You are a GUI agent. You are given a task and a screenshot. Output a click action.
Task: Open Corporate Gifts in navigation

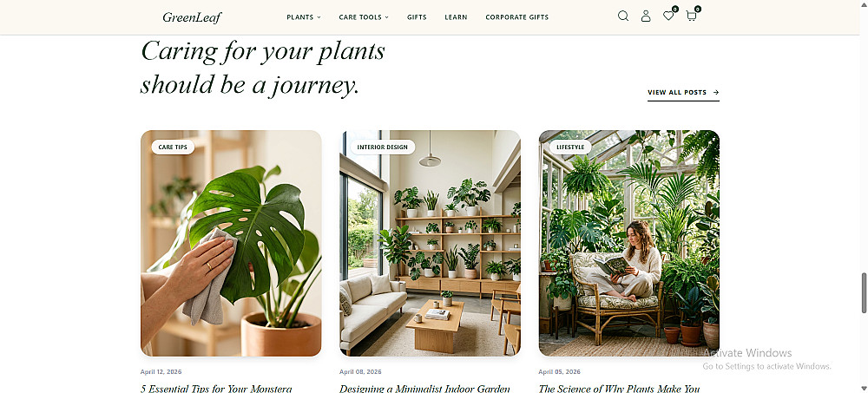click(x=517, y=17)
